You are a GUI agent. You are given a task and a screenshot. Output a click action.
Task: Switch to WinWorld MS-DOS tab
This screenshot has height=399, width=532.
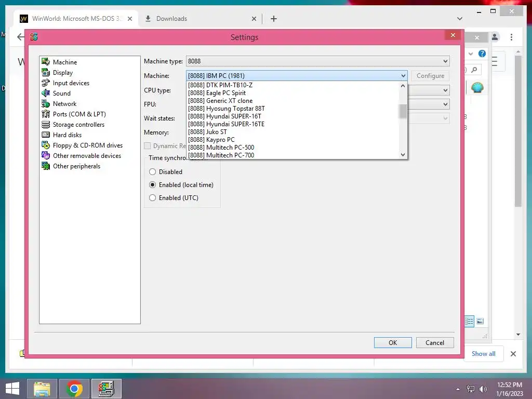[x=75, y=19]
